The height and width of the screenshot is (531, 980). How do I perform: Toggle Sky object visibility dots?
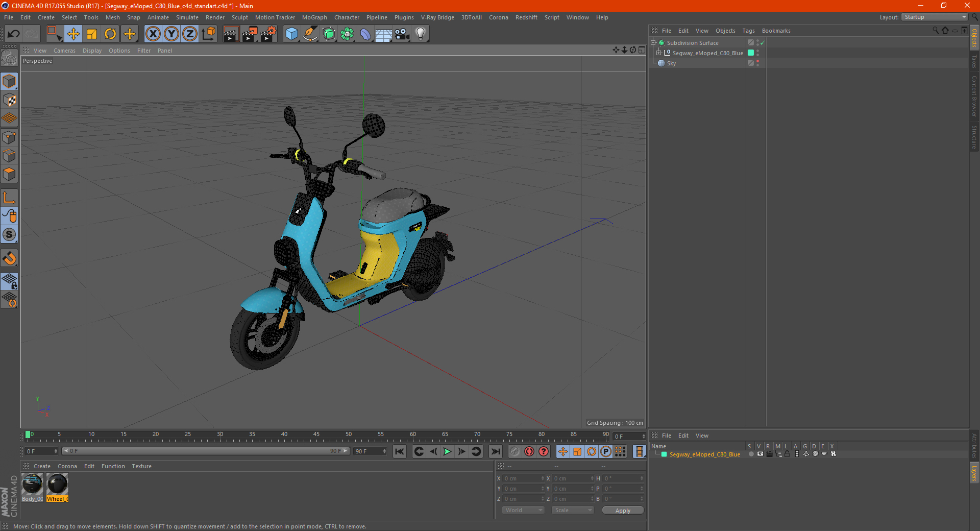758,63
